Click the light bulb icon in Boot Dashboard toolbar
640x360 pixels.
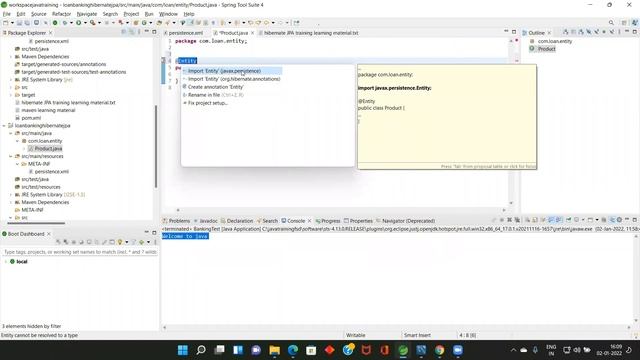pyautogui.click(x=120, y=242)
